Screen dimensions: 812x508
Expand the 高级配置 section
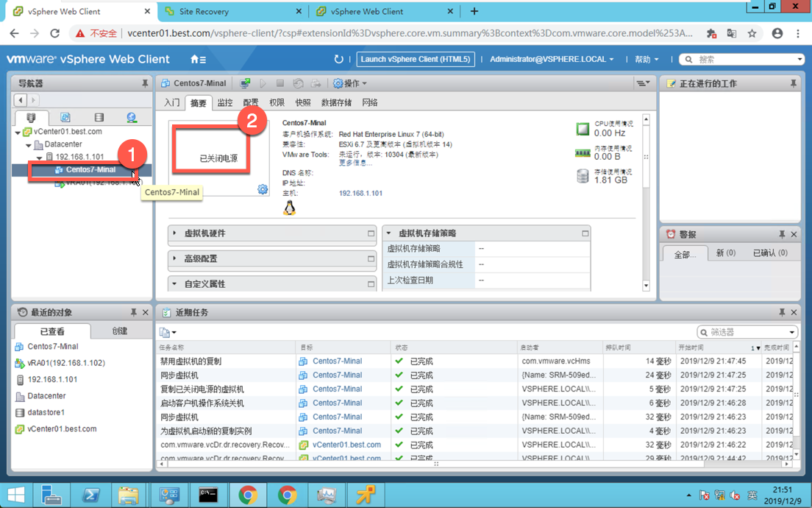pyautogui.click(x=174, y=258)
